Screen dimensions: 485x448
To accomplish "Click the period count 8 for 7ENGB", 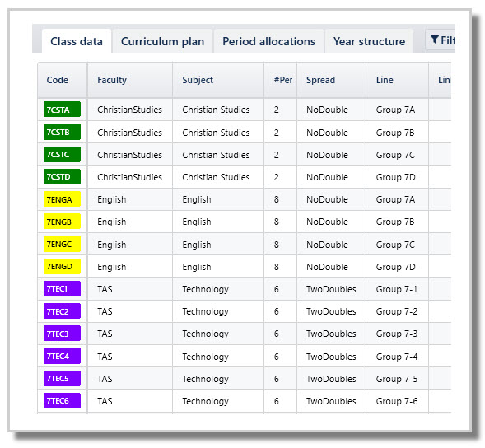I will click(277, 222).
